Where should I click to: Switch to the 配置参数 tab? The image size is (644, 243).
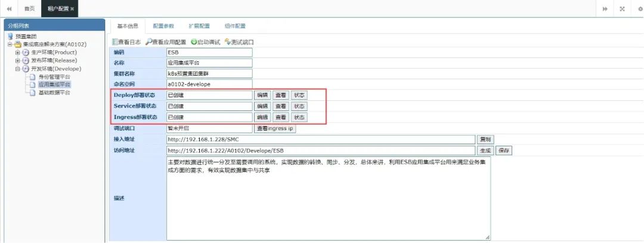click(x=163, y=26)
